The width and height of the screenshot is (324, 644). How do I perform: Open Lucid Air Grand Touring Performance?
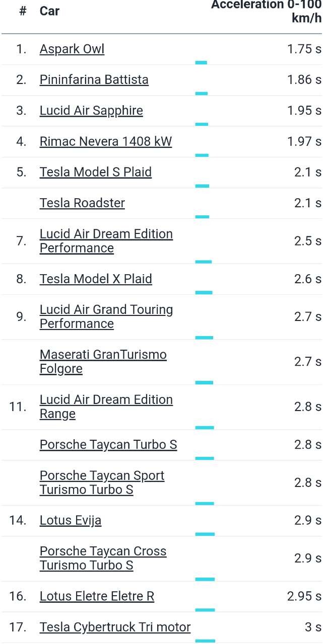point(106,316)
